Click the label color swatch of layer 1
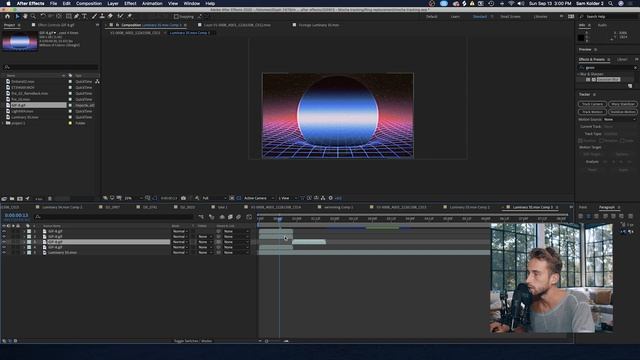The width and height of the screenshot is (640, 360). pos(29,231)
